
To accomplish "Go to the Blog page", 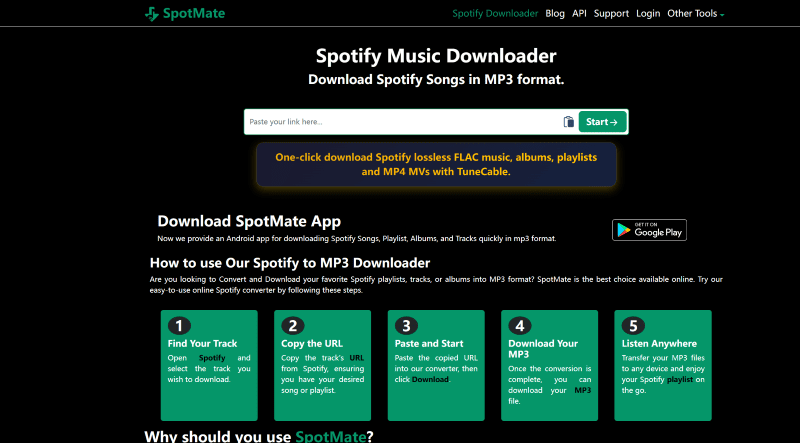I will point(555,14).
